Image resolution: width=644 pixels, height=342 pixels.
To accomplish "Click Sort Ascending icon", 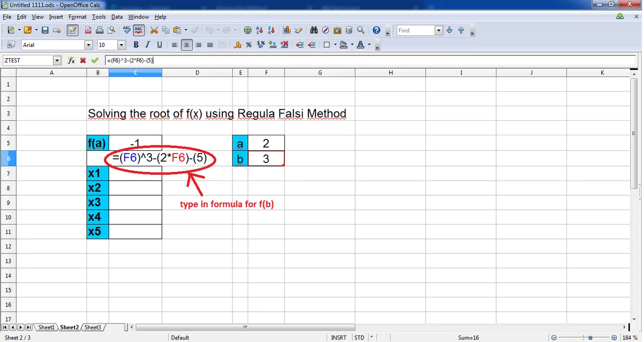I will pos(260,30).
